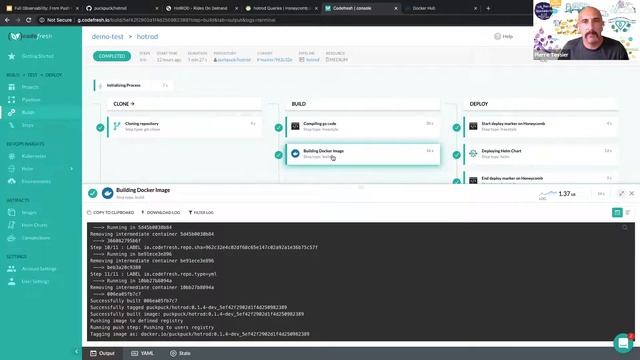
Task: Open Environments cloud icon in sidebar
Action: (x=11, y=181)
